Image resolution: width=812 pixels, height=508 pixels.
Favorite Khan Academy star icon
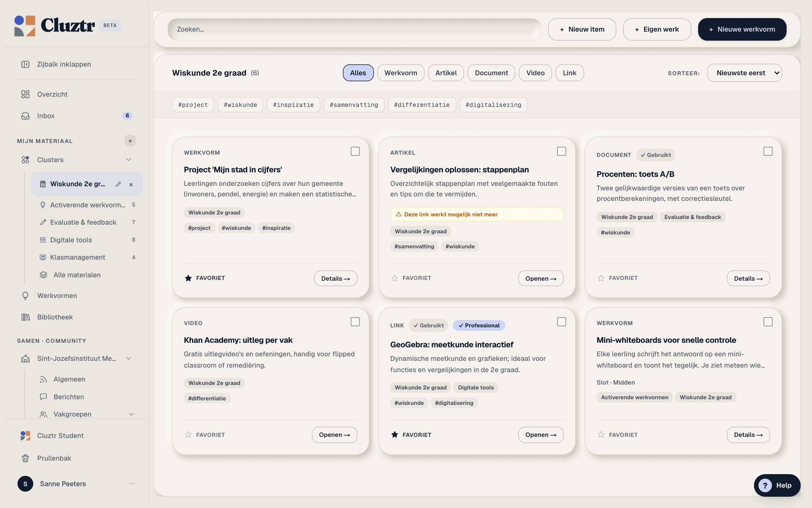pos(188,435)
